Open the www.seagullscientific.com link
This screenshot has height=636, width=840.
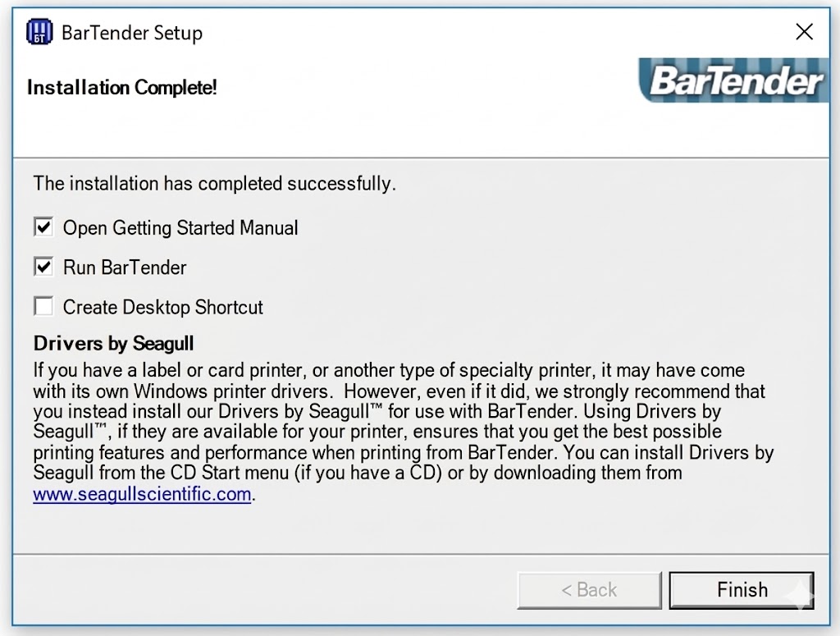(x=142, y=494)
